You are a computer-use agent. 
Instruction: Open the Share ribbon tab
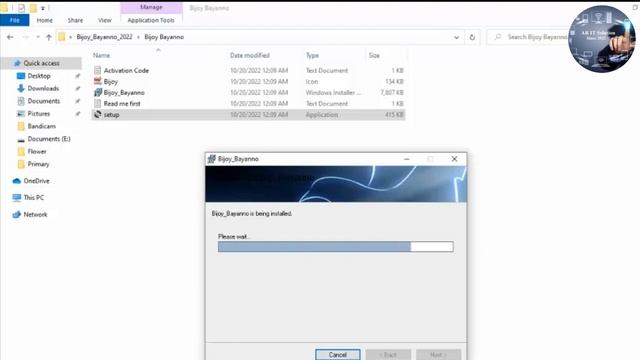coord(75,20)
